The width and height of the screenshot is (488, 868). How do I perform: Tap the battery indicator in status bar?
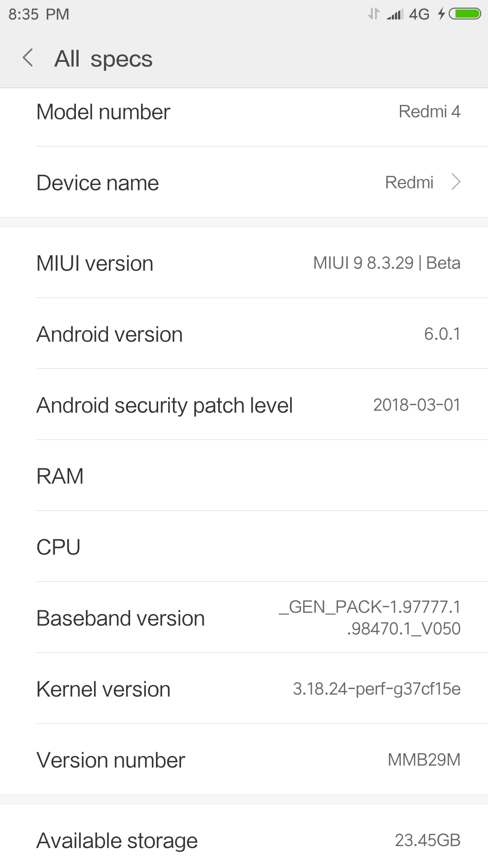point(465,14)
